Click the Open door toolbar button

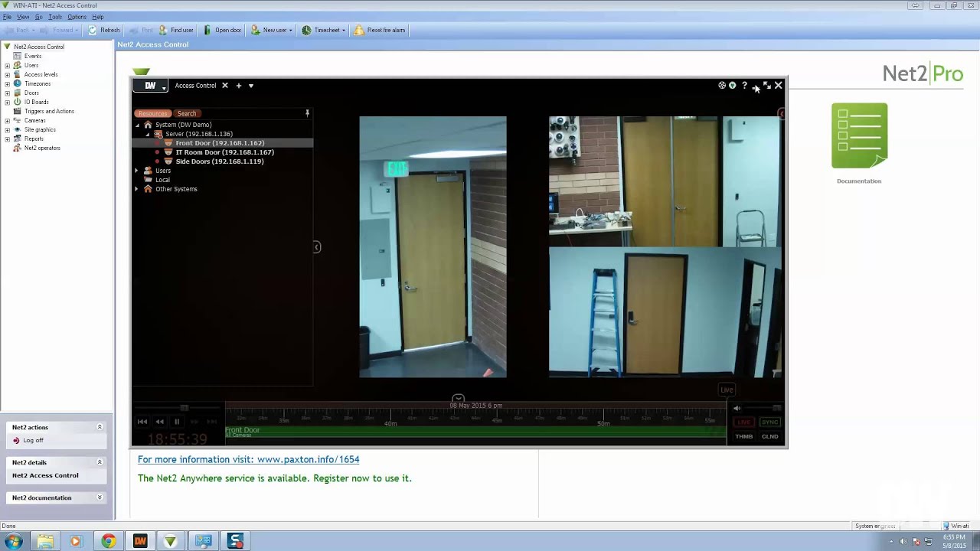point(222,30)
